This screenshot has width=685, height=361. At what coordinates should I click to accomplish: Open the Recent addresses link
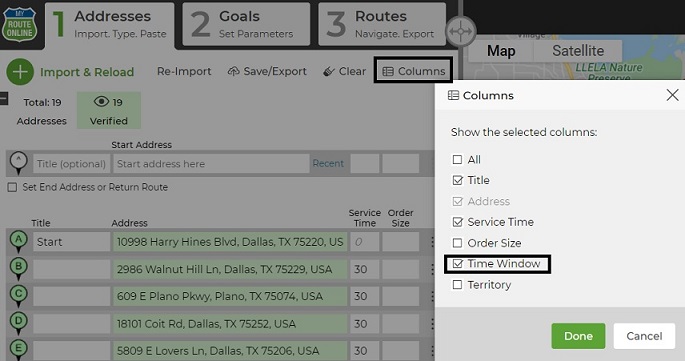(328, 163)
